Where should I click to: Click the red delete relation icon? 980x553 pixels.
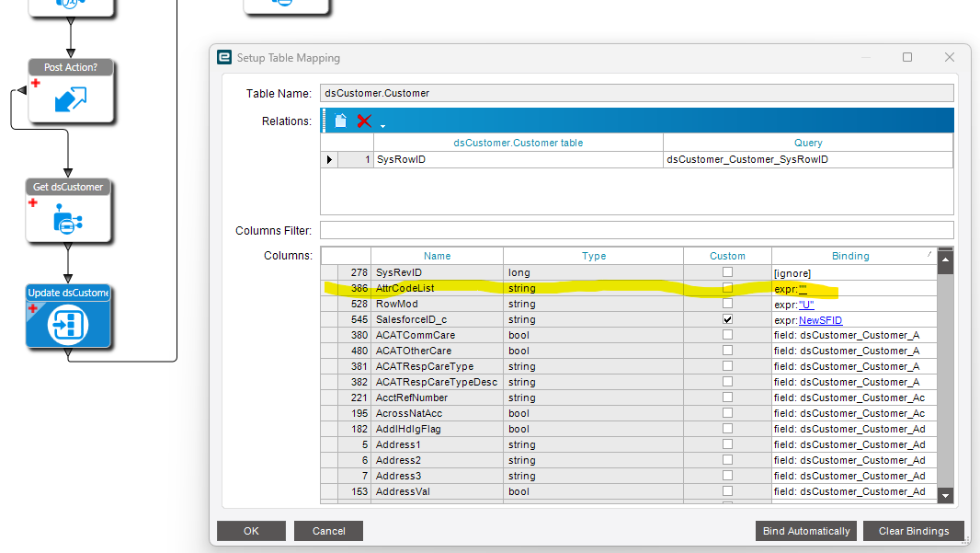362,121
